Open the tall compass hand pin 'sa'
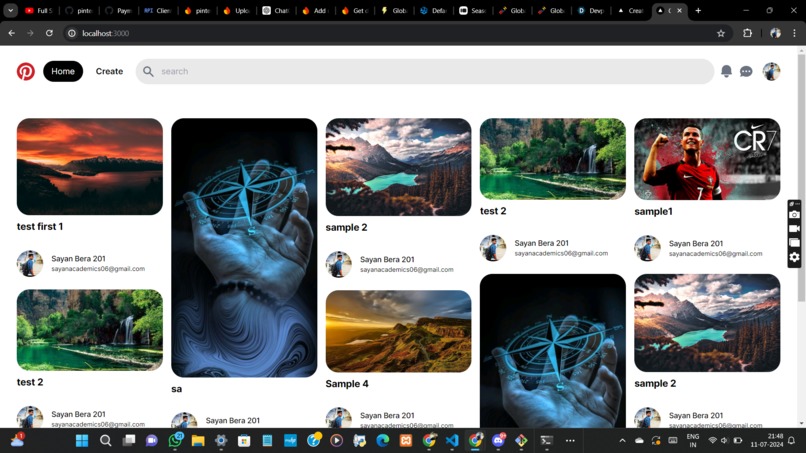 pyautogui.click(x=244, y=247)
